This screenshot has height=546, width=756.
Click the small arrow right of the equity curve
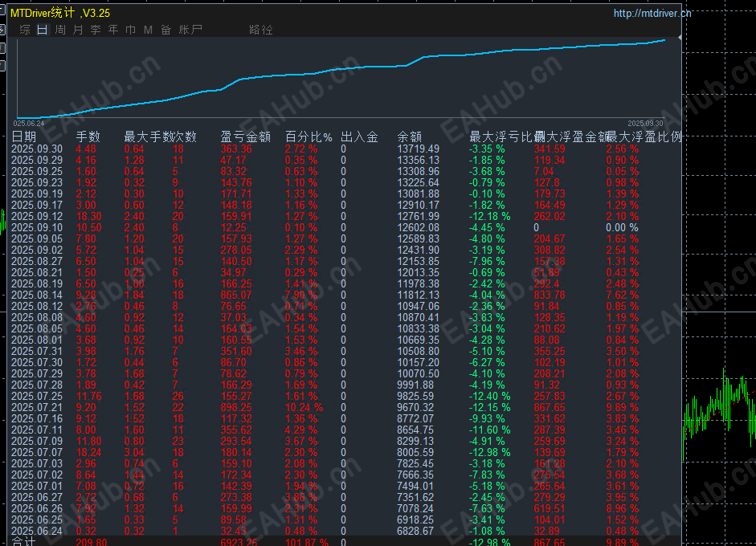pos(680,38)
